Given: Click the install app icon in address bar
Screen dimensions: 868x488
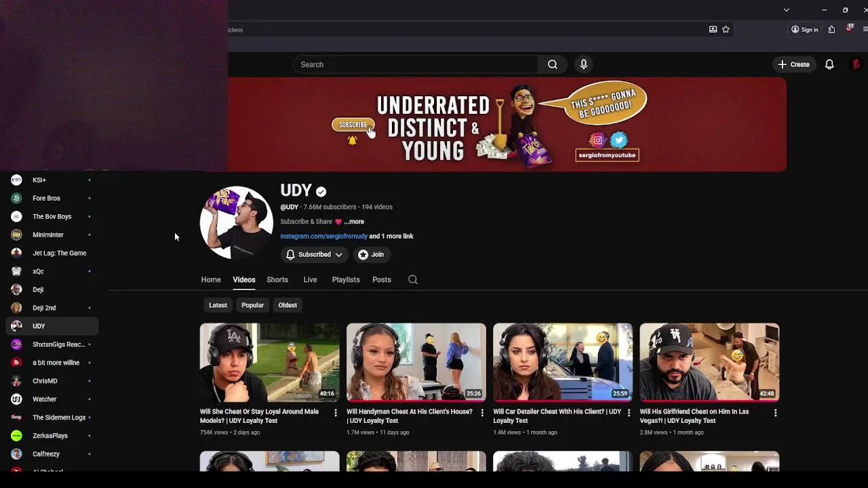Looking at the screenshot, I should pyautogui.click(x=713, y=29).
